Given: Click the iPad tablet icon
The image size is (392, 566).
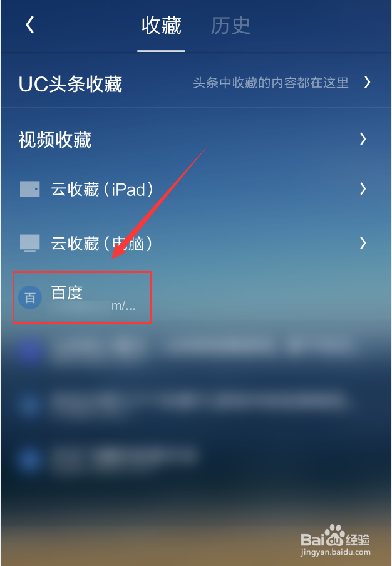Looking at the screenshot, I should pos(29,189).
